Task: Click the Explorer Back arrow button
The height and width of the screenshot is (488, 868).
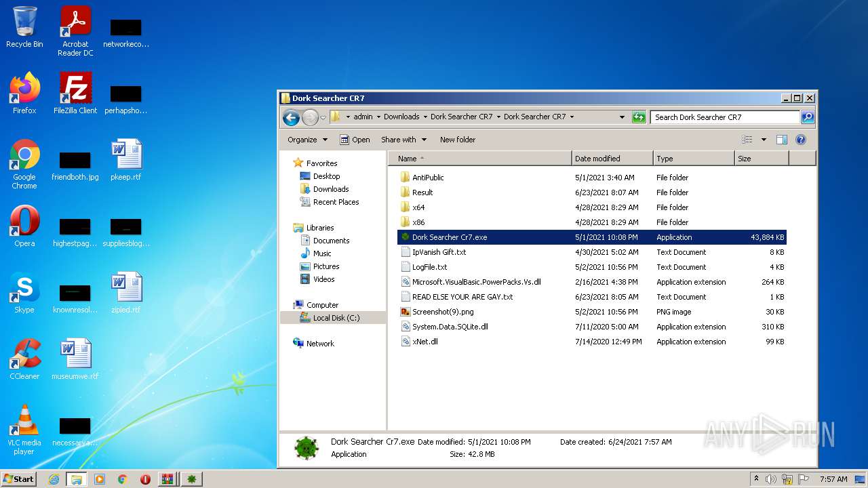Action: pyautogui.click(x=291, y=117)
